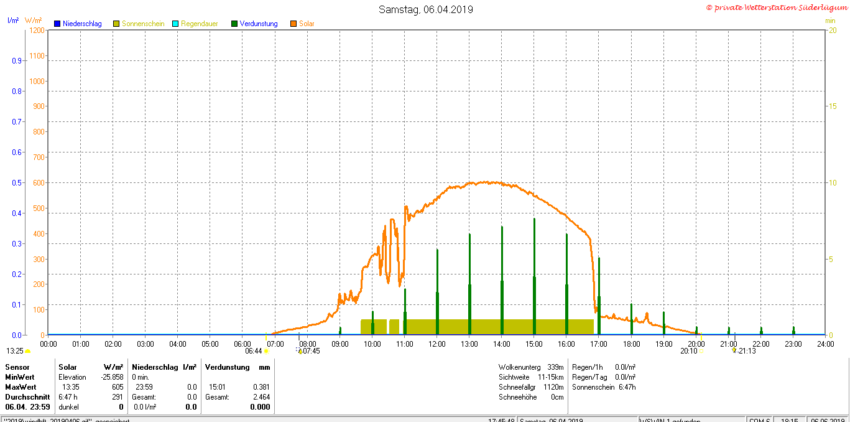The image size is (868, 422).
Task: Click the Verdunstung value 0.381
Action: click(x=261, y=387)
